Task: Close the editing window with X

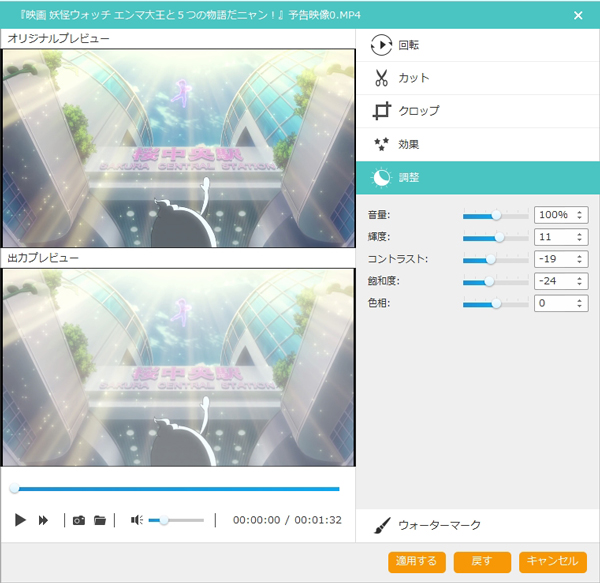Action: point(578,15)
